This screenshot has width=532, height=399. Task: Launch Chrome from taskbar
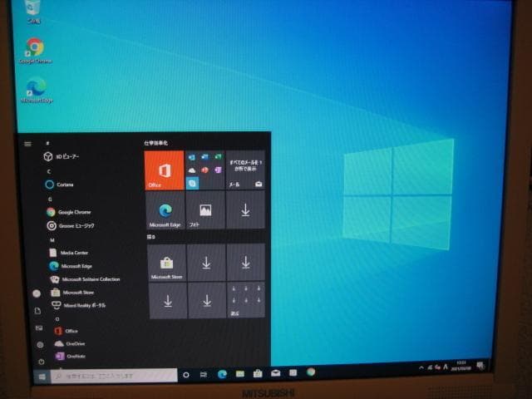coord(311,372)
